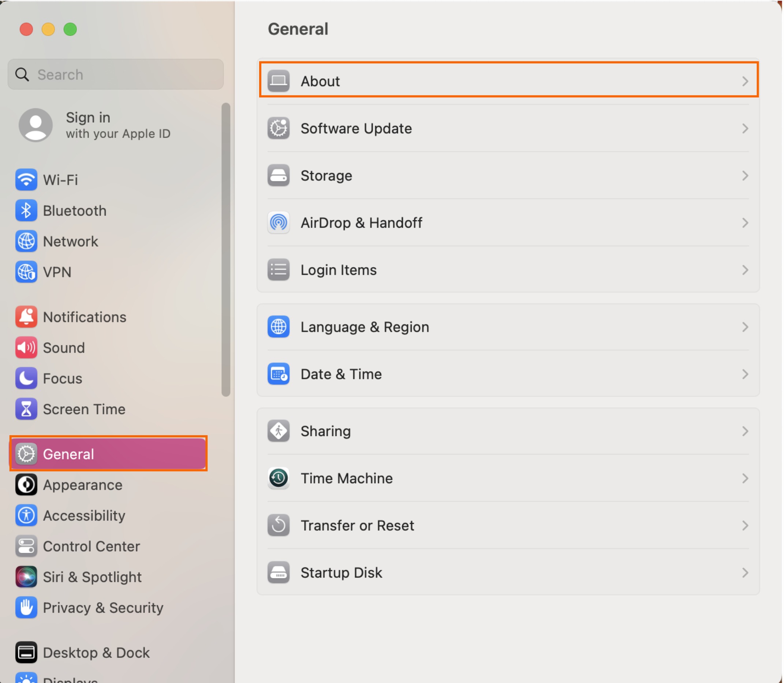Open Time Machine label

(347, 479)
